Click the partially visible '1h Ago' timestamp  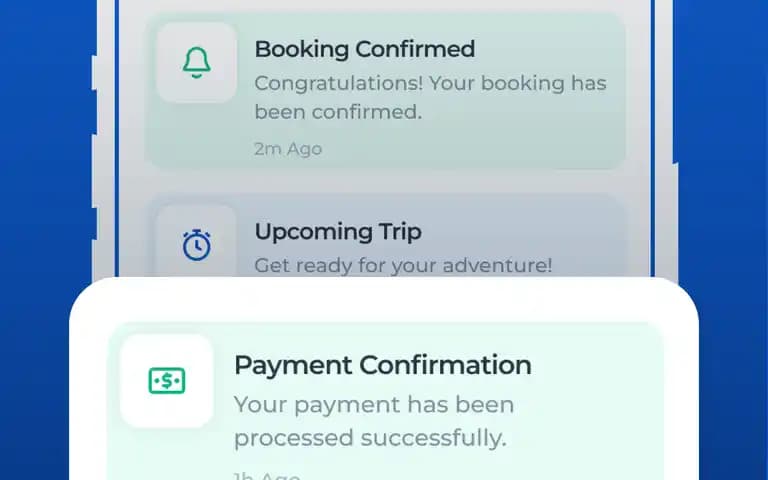[x=267, y=476]
